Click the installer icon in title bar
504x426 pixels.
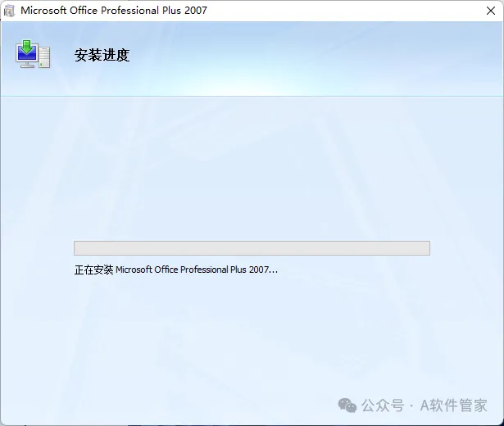coord(9,11)
